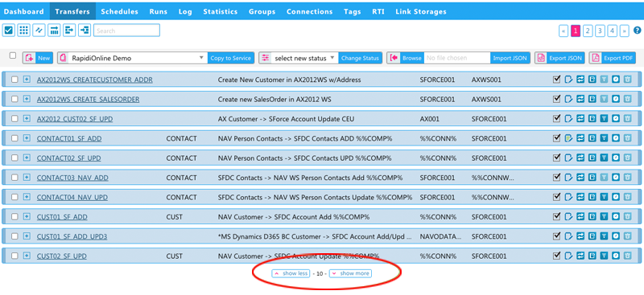Expand the AX2012WS_CREATECUSTOMER_ADDR row plus icon

click(x=27, y=80)
